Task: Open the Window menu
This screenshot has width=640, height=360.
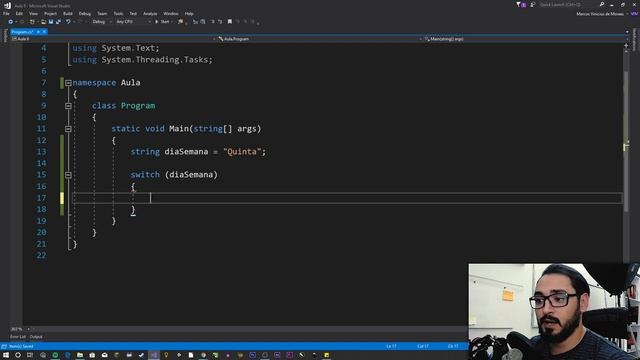Action: coord(171,13)
